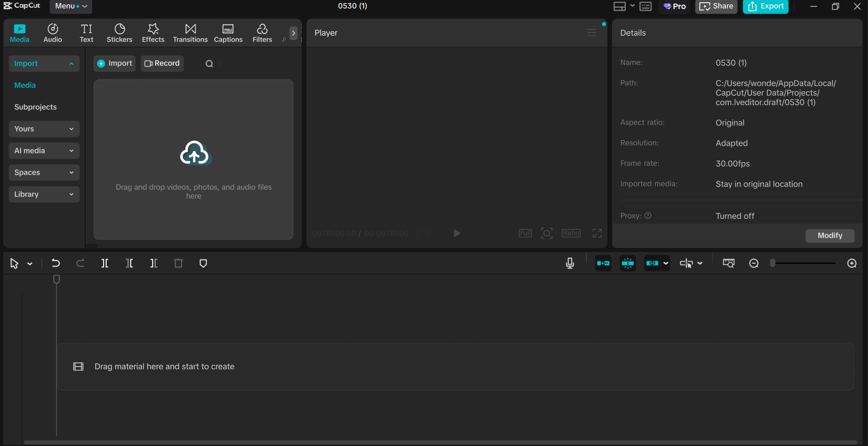This screenshot has width=868, height=446.
Task: Toggle the preview axis icon
Action: 686,263
